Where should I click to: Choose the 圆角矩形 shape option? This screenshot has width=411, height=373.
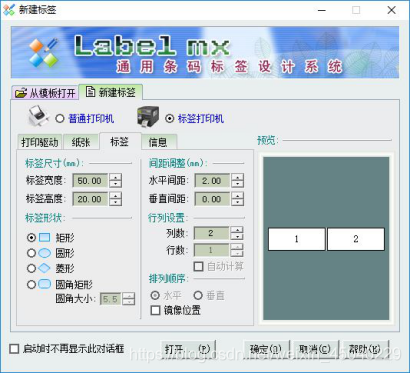point(31,284)
